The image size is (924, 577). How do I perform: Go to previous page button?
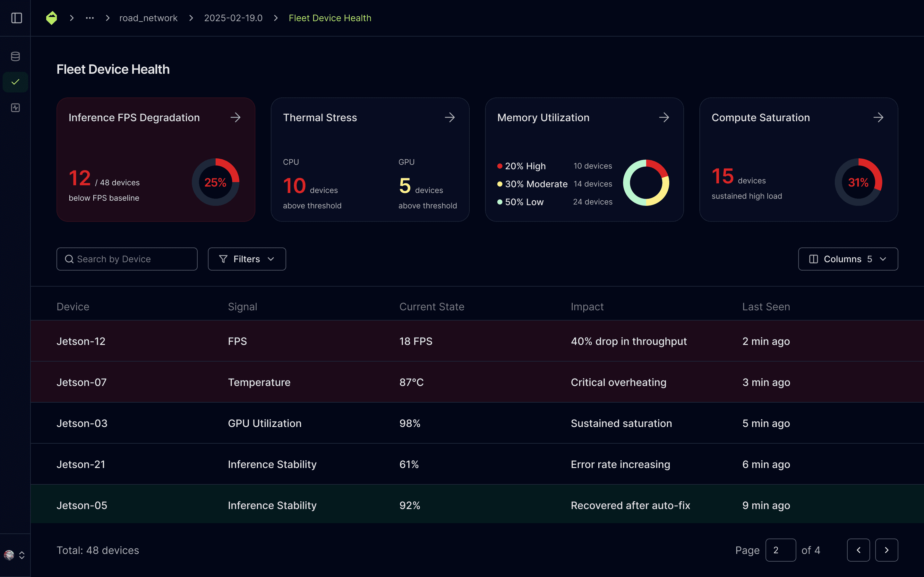click(858, 550)
